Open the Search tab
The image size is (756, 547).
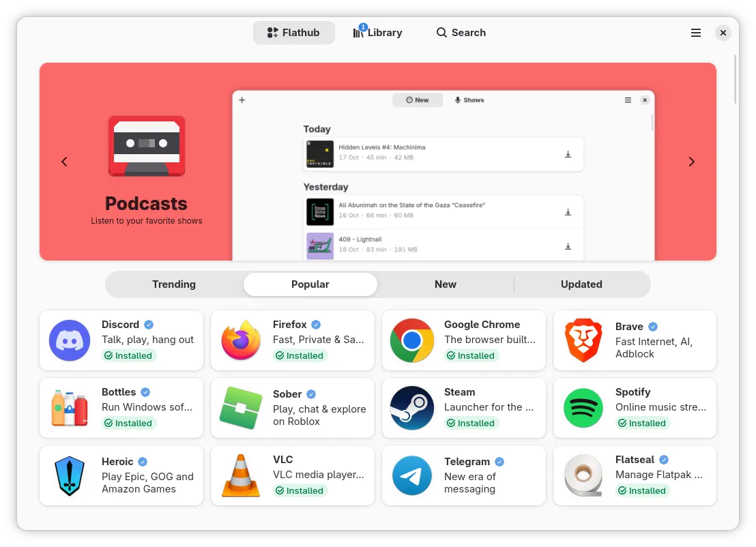461,33
